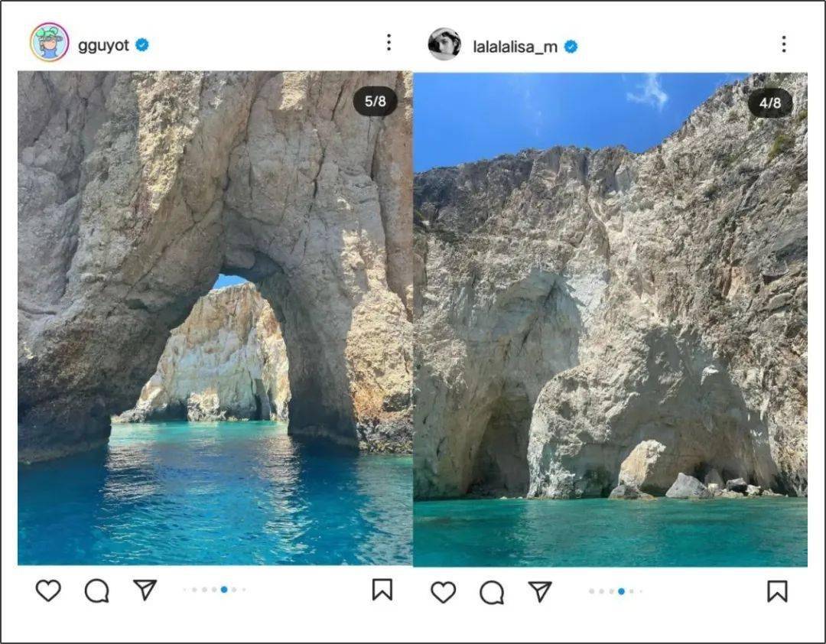This screenshot has height=644, width=826.
Task: Select the active carousel dot on the lalalalisa_m post
Action: pos(621,591)
